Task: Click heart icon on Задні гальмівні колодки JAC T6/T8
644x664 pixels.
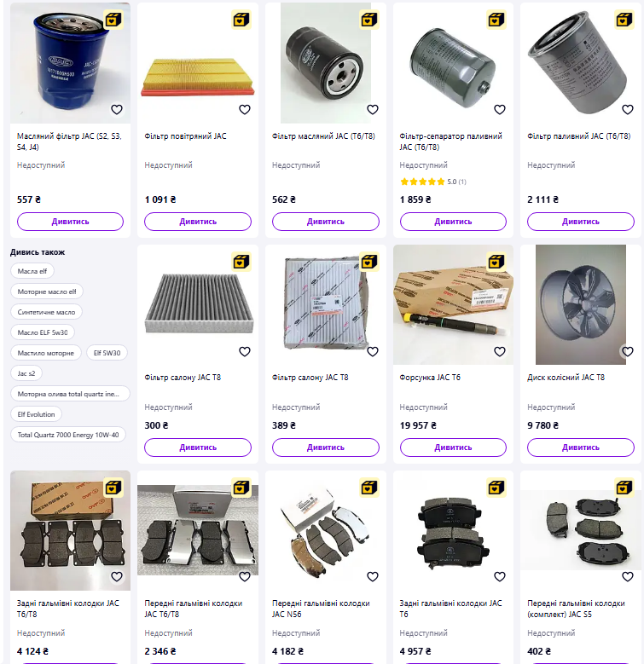Action: (117, 577)
